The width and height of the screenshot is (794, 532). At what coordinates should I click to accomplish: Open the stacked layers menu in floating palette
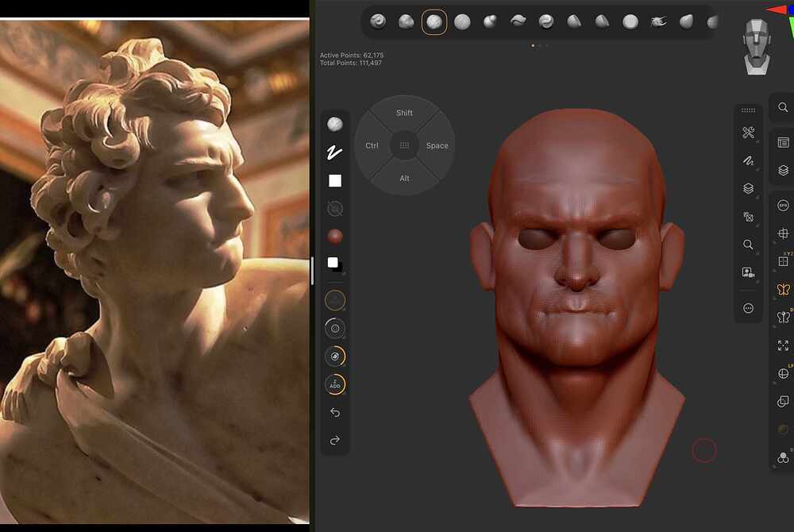[748, 188]
